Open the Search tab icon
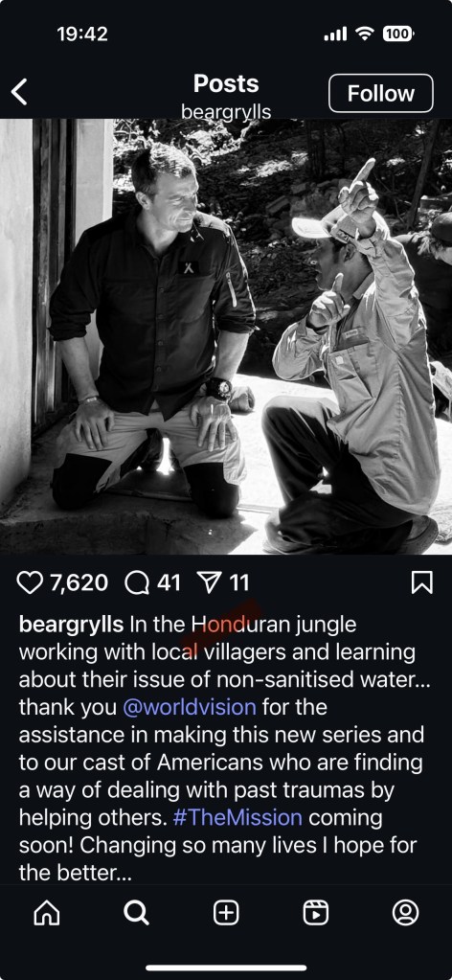Image resolution: width=452 pixels, height=980 pixels. 136,913
